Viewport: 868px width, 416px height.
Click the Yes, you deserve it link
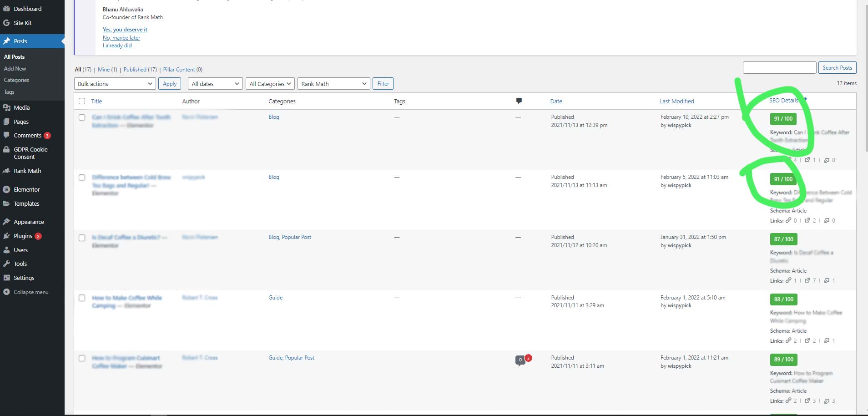(x=125, y=29)
